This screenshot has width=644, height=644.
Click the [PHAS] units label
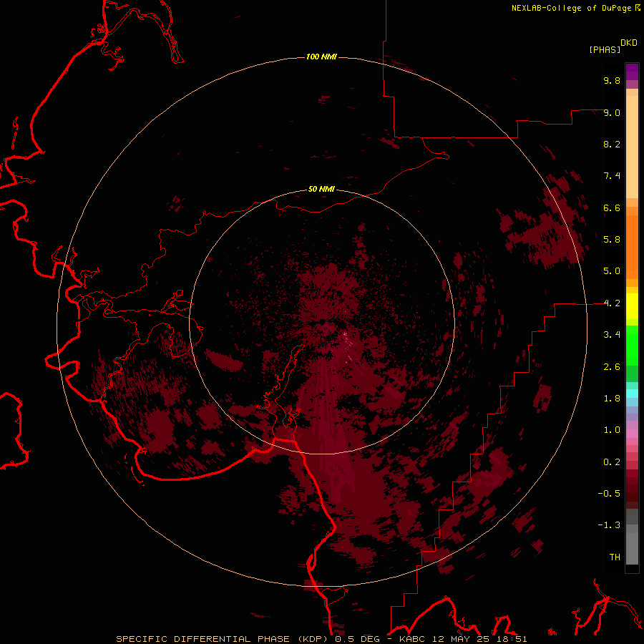(x=605, y=49)
